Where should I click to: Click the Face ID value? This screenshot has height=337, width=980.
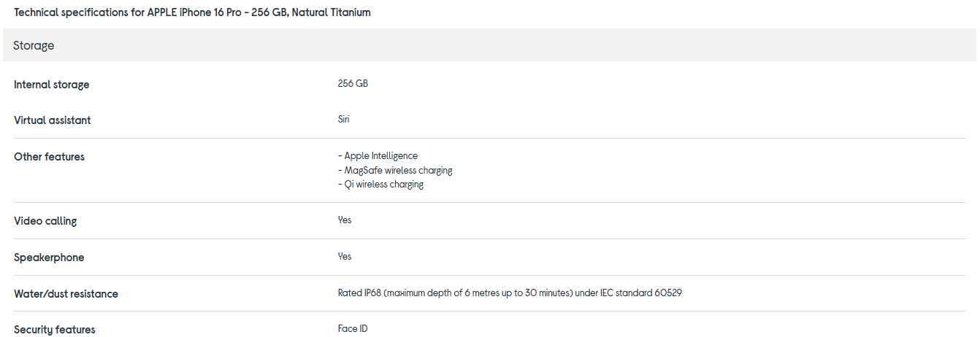pyautogui.click(x=353, y=329)
